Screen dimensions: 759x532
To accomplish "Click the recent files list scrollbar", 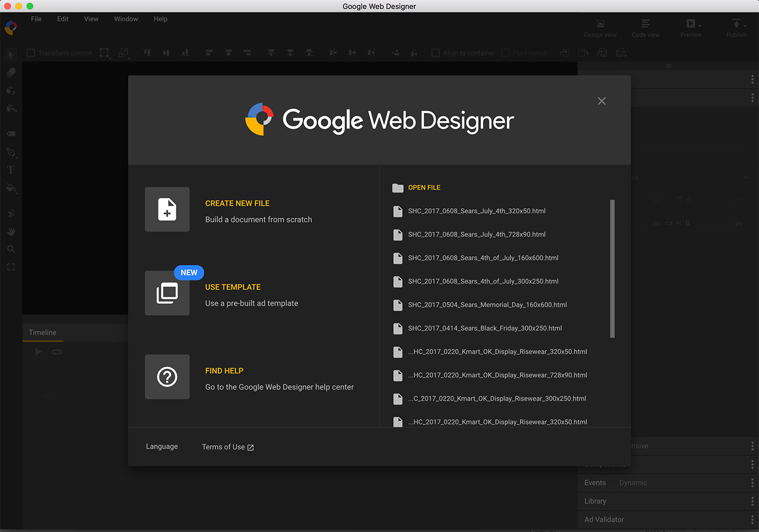I will (x=612, y=269).
